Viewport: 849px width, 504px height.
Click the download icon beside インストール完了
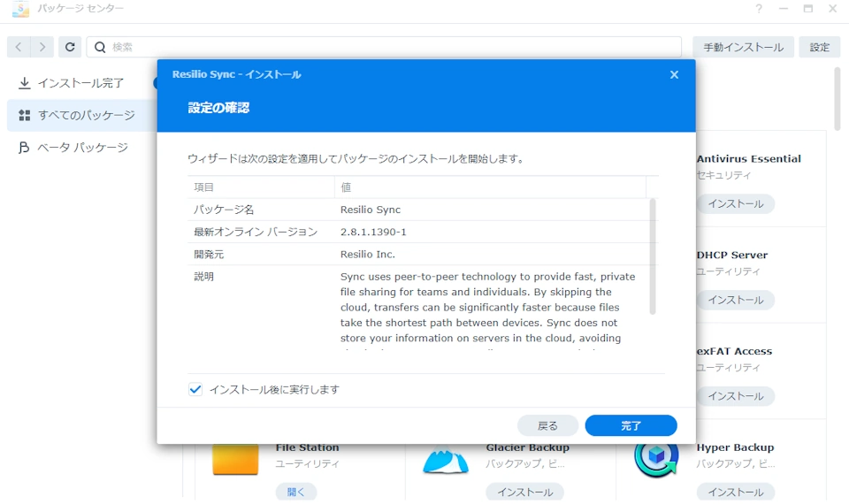(25, 83)
